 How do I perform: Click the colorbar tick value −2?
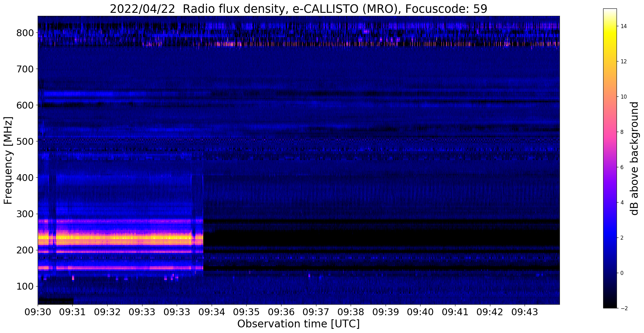624,308
